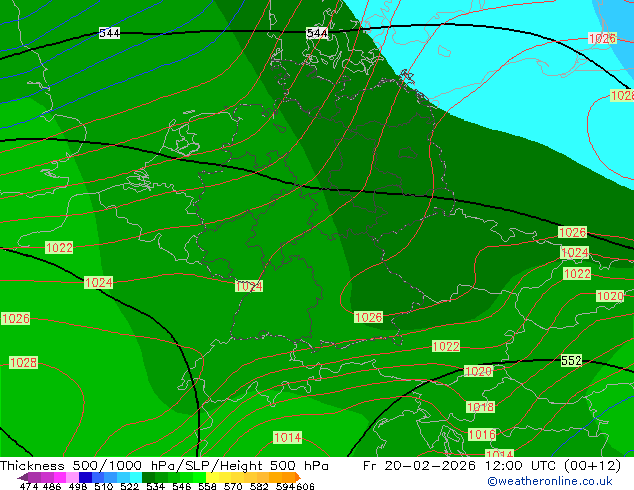Click the legend value 594

tap(285, 486)
